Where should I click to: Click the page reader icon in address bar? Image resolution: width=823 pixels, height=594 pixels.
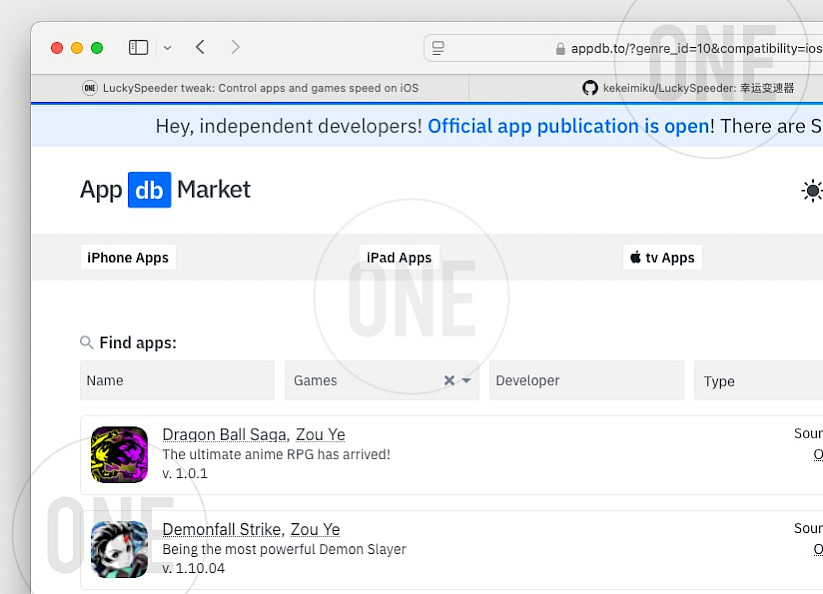pos(438,48)
